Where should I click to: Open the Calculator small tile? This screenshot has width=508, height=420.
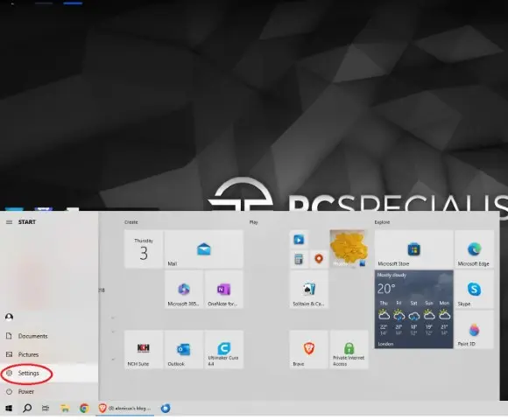(299, 259)
